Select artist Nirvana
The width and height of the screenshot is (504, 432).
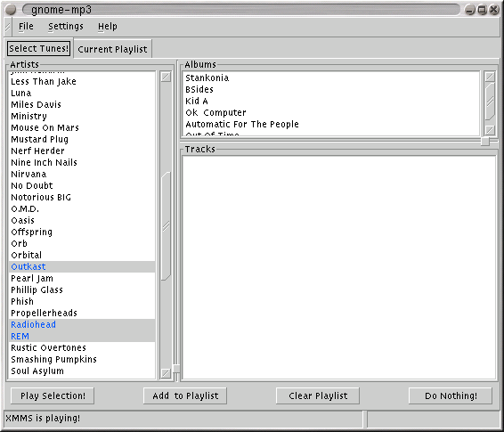pos(82,175)
